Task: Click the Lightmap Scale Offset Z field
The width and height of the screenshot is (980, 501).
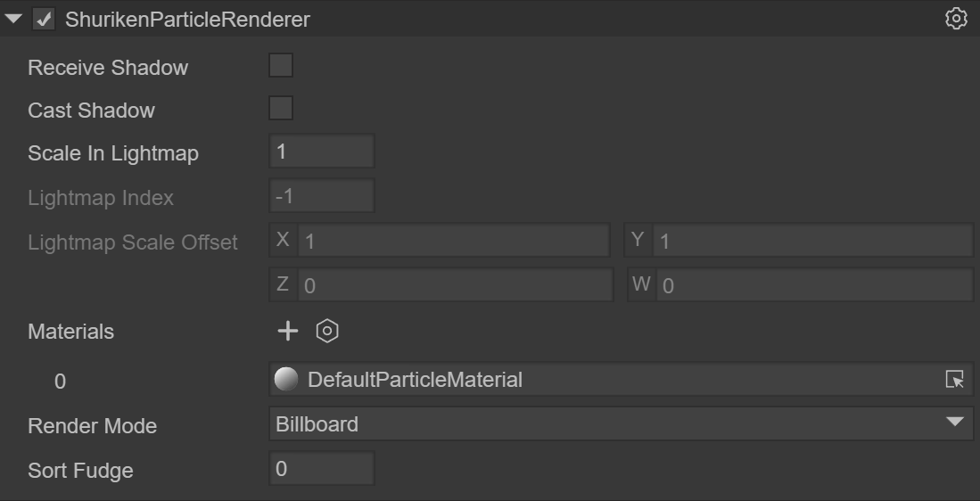Action: coord(455,285)
